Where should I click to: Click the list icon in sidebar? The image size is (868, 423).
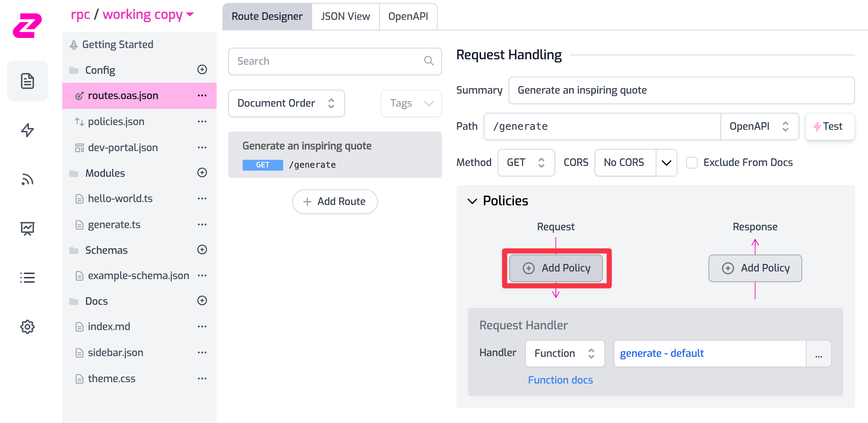[27, 278]
